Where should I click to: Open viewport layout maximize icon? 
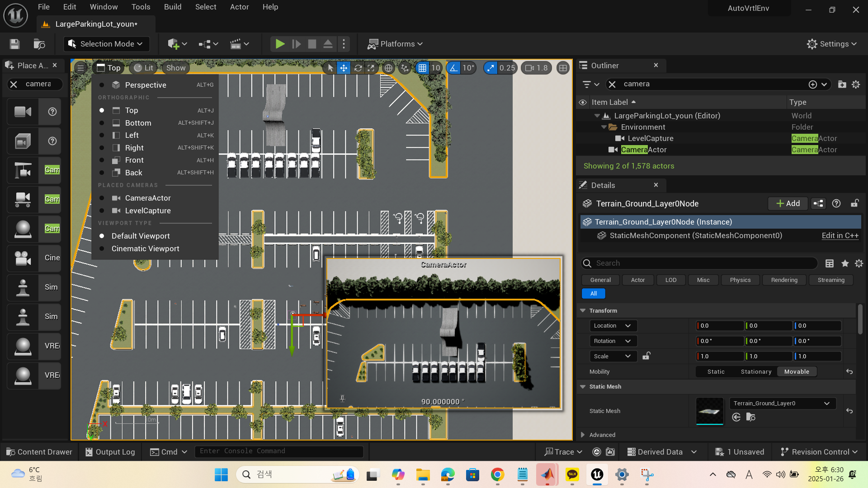(x=563, y=68)
